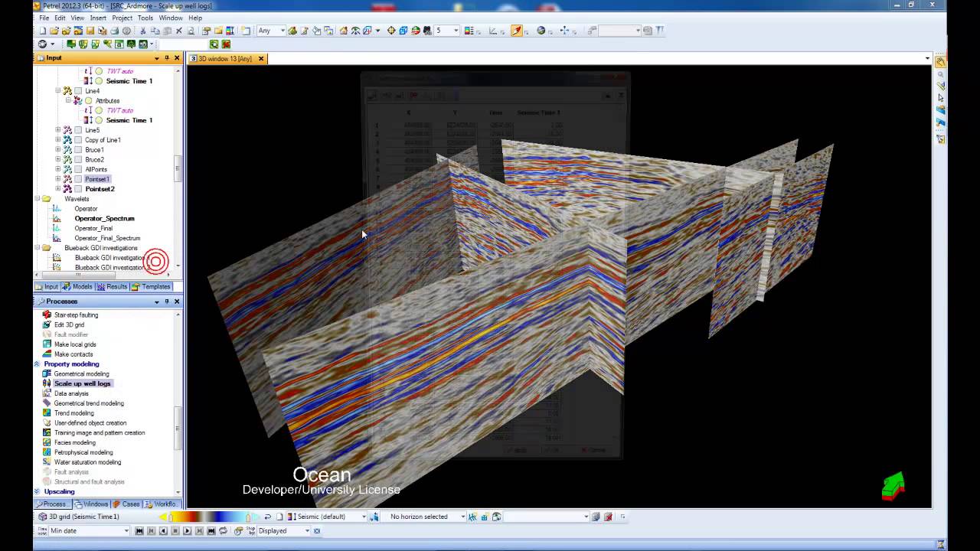The image size is (980, 551).
Task: Jump to first time step
Action: [139, 530]
